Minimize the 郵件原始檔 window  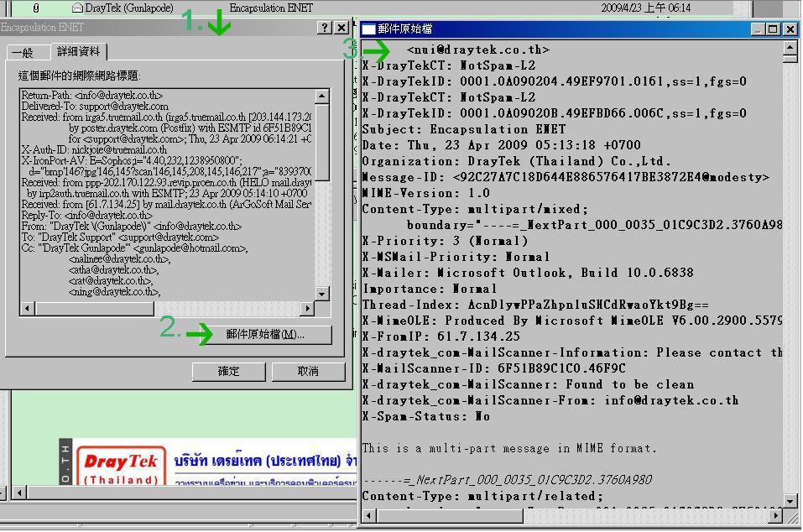(758, 29)
